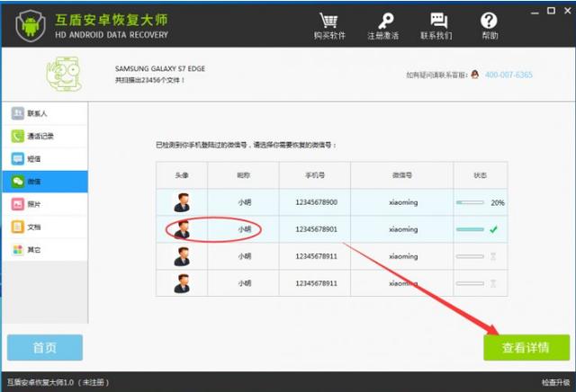The image size is (576, 392).
Task: Click the 检查升级 link in status bar
Action: pos(556,382)
